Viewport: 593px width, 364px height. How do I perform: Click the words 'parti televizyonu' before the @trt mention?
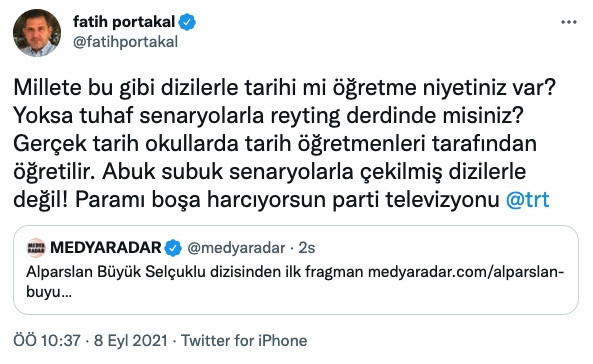416,200
